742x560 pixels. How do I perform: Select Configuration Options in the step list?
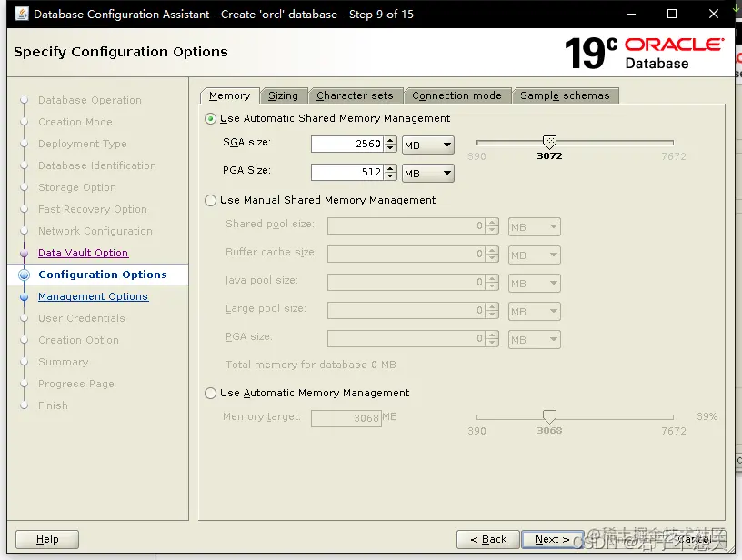(103, 275)
